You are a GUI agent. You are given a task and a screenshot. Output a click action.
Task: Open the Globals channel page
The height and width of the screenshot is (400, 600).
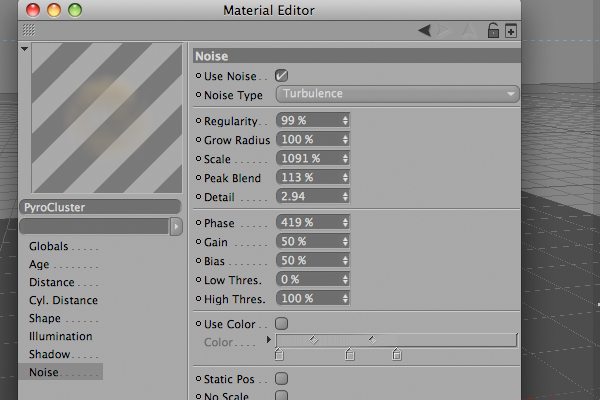[49, 246]
